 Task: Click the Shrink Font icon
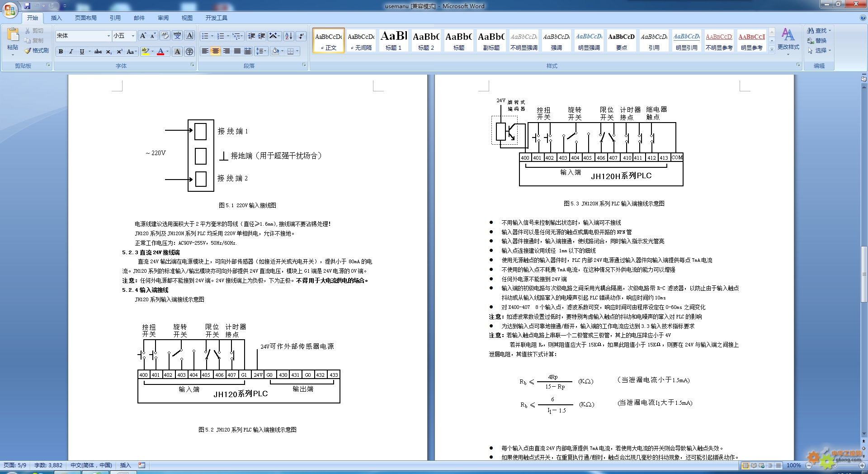(153, 36)
